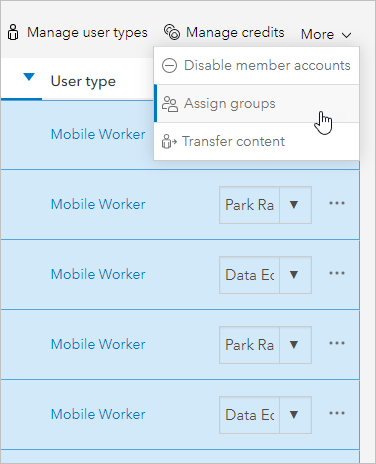Click the Manage user types person icon
This screenshot has height=464, width=376.
(13, 32)
